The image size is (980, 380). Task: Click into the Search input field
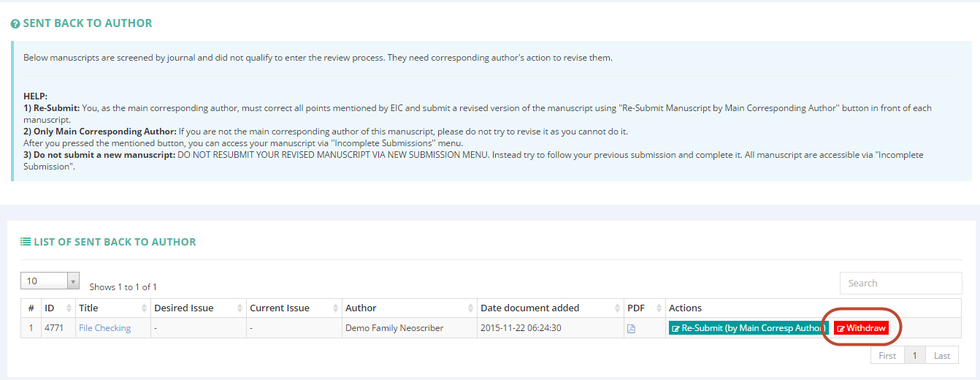point(900,283)
